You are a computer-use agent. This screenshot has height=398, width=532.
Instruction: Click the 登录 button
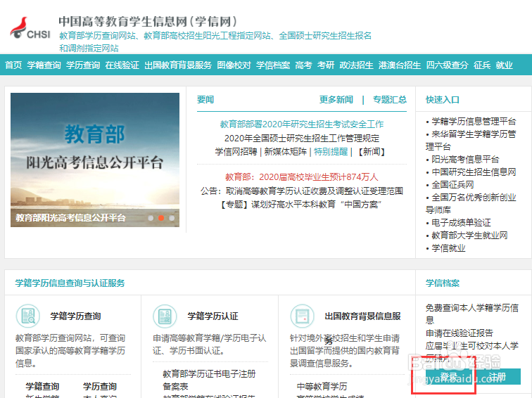[x=448, y=376]
